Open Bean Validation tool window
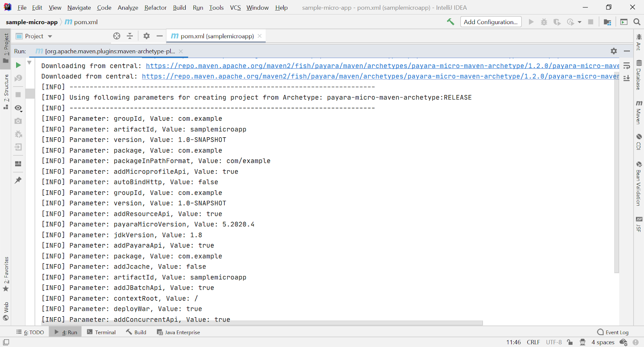This screenshot has width=644, height=347. tap(639, 184)
